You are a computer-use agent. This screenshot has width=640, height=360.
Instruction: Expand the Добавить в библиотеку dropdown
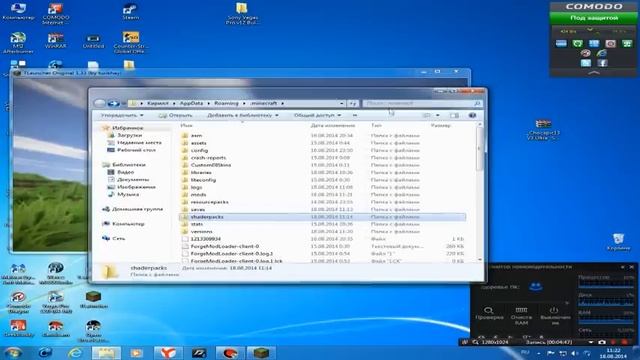click(242, 116)
